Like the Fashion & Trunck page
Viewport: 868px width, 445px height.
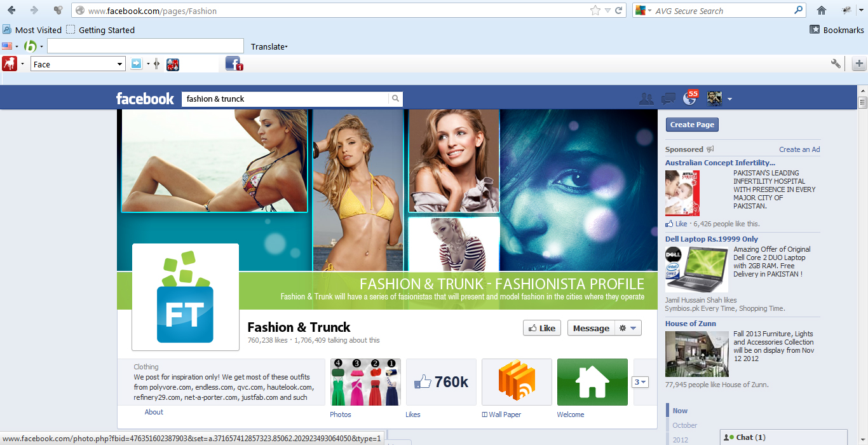click(x=542, y=328)
